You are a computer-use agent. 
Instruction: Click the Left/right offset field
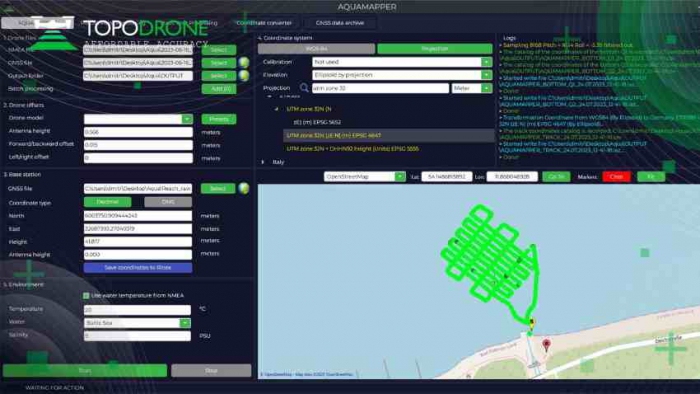coord(138,158)
